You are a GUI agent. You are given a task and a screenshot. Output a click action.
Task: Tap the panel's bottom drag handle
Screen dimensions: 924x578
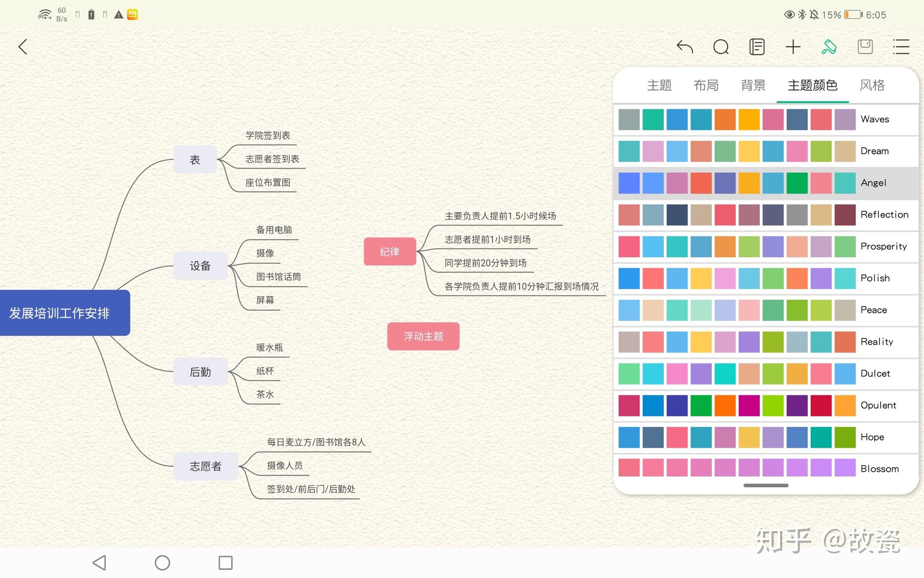pyautogui.click(x=766, y=485)
